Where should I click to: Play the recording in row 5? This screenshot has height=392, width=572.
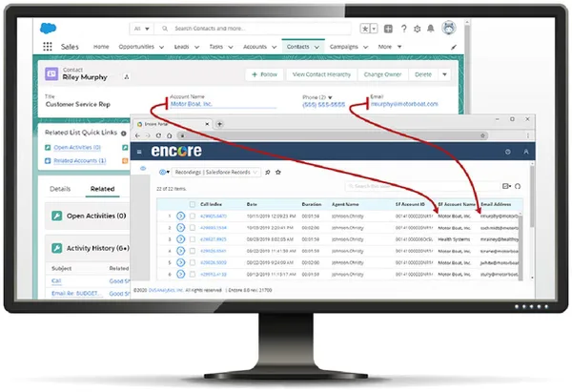(180, 262)
